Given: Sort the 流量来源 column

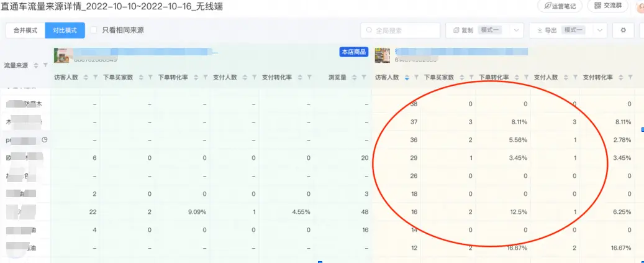Looking at the screenshot, I should click(x=36, y=66).
